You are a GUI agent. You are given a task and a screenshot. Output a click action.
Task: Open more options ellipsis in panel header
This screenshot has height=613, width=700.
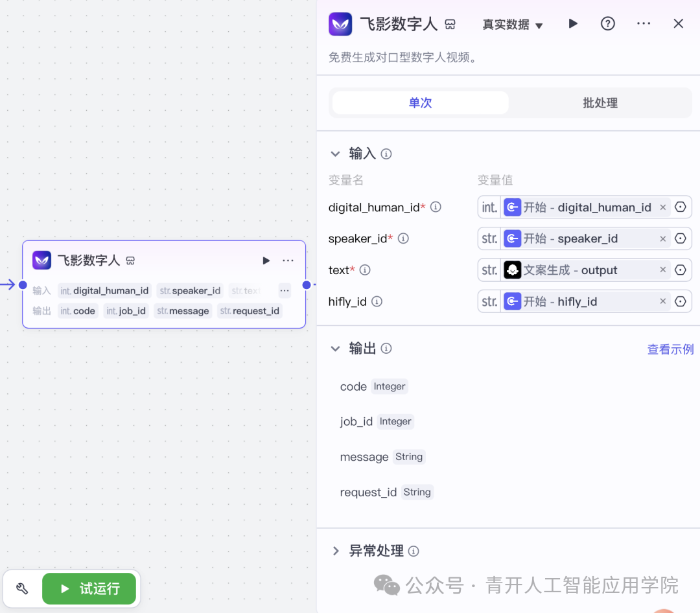(x=644, y=24)
